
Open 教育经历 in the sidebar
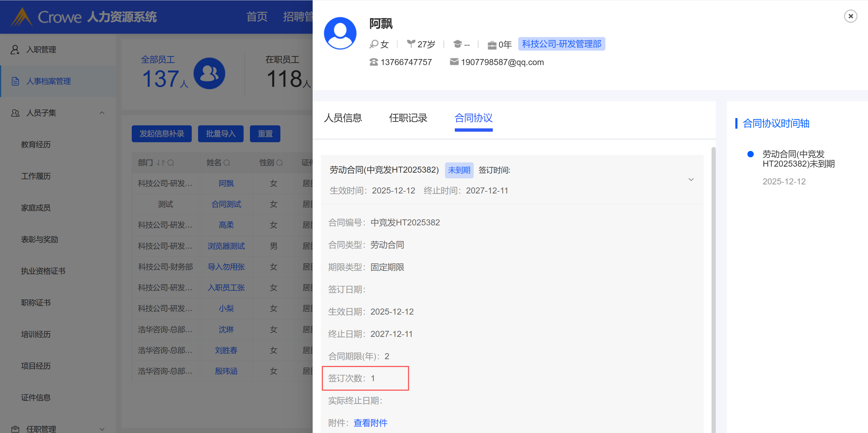36,144
